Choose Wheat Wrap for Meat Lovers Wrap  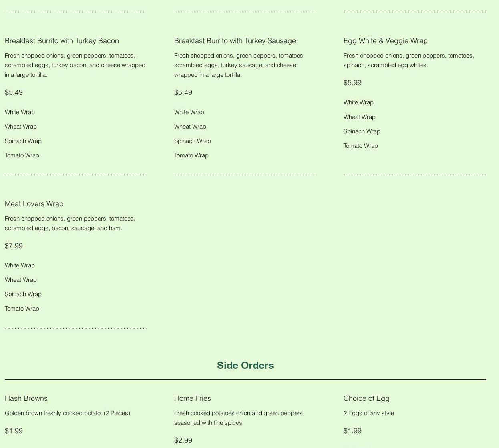coord(21,280)
